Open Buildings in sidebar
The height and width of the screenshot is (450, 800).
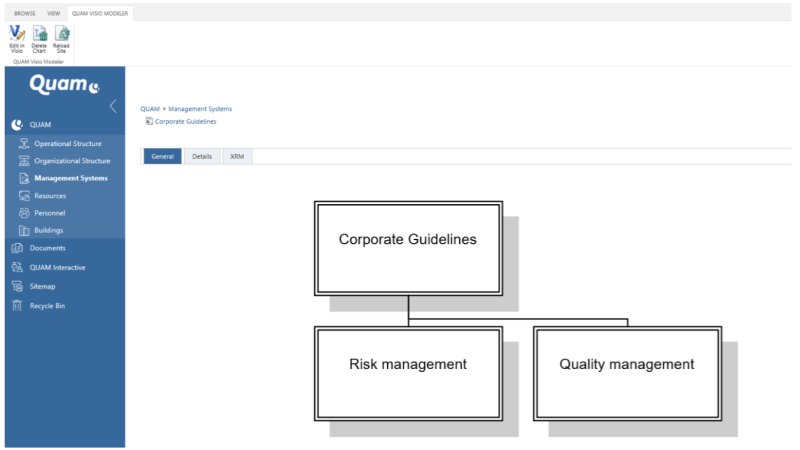pos(48,230)
